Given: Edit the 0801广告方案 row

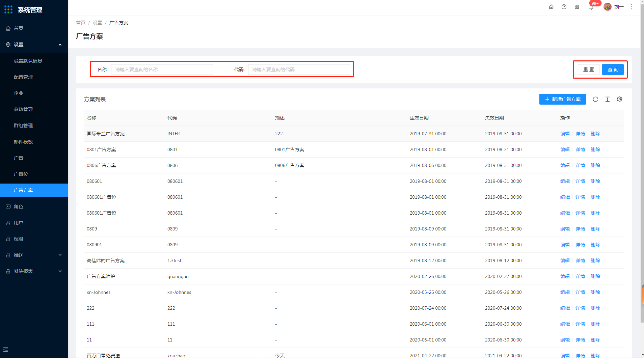Looking at the screenshot, I should 565,149.
